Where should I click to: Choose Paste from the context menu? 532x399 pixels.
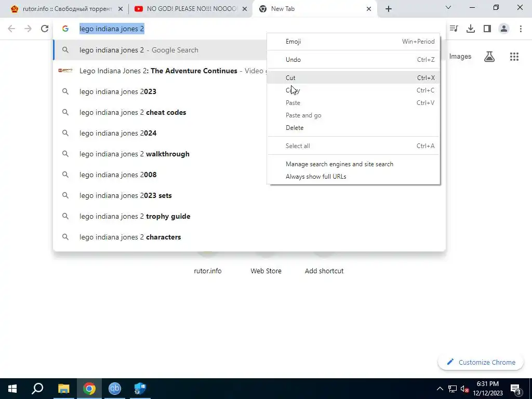point(353,103)
